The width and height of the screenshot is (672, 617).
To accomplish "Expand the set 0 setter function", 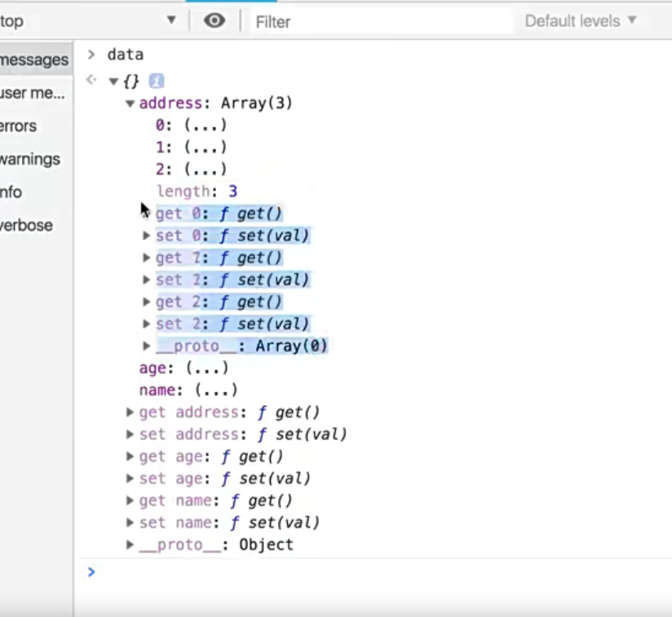I will pyautogui.click(x=147, y=236).
